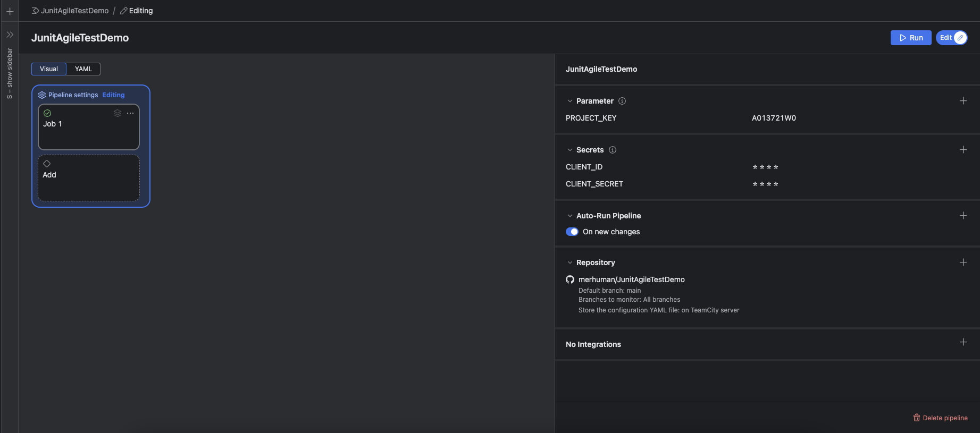Open the merhuman/JunitAgileTestDemo repository entry
Screen dimensions: 980x433
632,279
